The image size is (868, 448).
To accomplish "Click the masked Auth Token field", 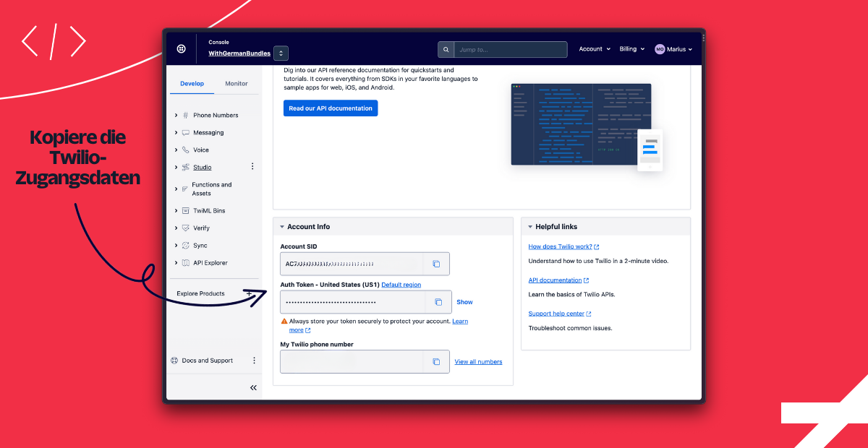I will pyautogui.click(x=353, y=302).
